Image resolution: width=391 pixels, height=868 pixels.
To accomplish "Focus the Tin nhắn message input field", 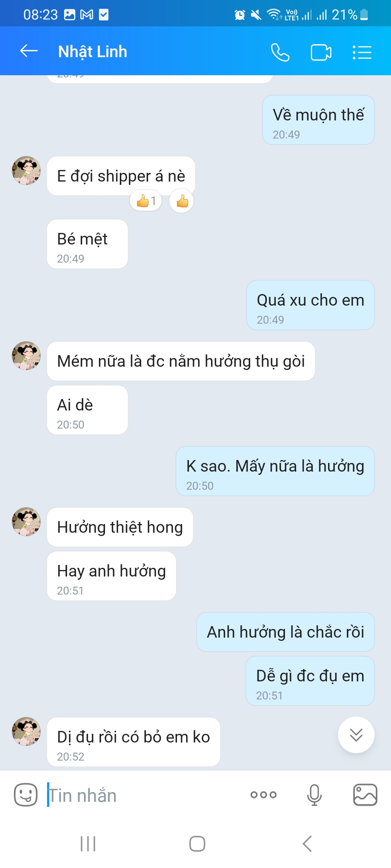I will [145, 795].
